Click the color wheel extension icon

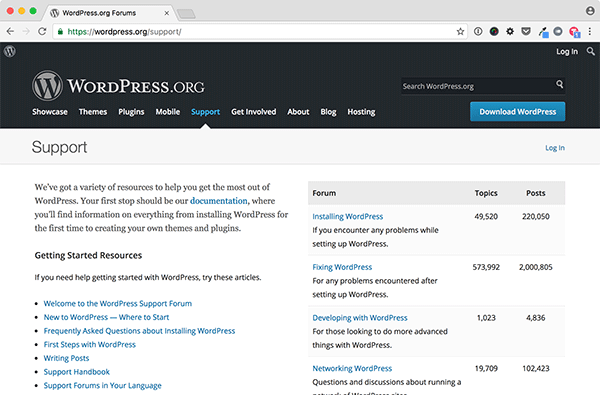pos(494,31)
